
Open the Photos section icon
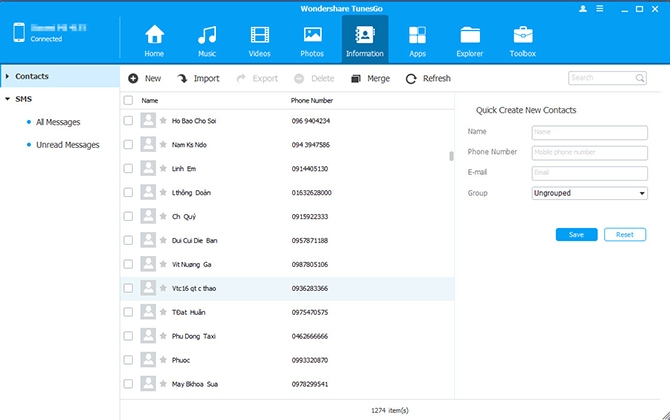pyautogui.click(x=312, y=35)
